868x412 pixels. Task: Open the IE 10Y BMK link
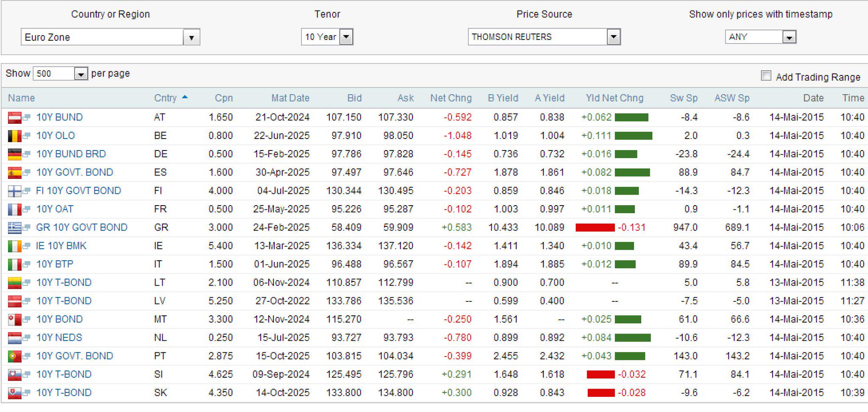(x=61, y=246)
